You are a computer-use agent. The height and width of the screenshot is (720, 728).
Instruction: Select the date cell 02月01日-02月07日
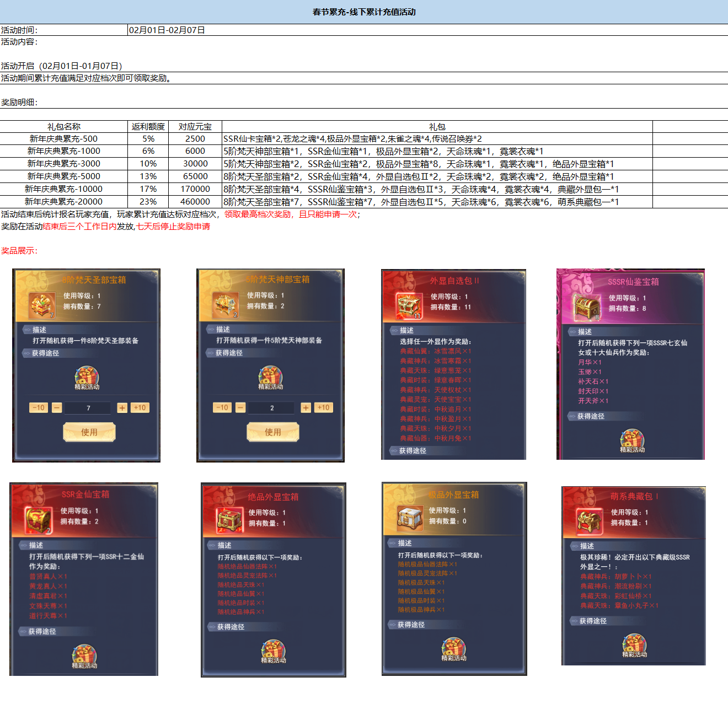coord(167,30)
